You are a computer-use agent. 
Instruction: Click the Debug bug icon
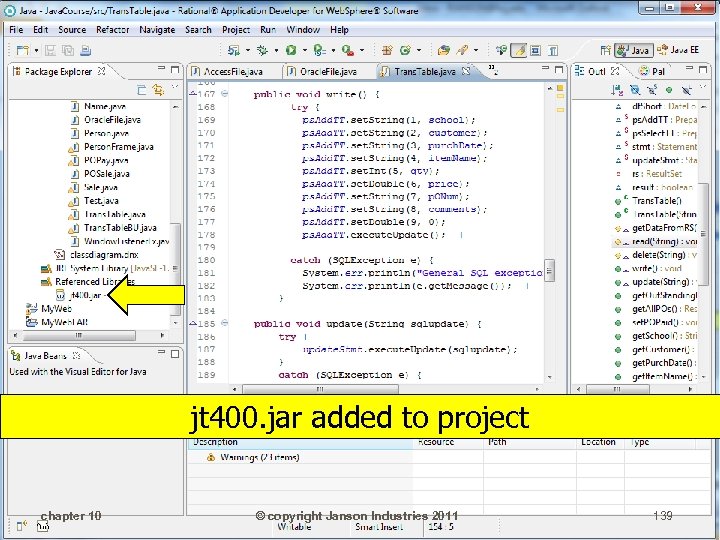(x=263, y=50)
